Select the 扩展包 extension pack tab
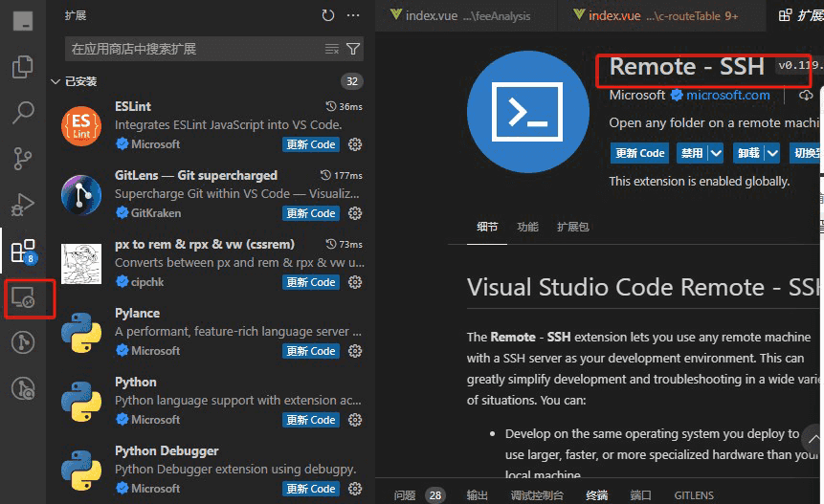This screenshot has width=824, height=504. [x=573, y=227]
